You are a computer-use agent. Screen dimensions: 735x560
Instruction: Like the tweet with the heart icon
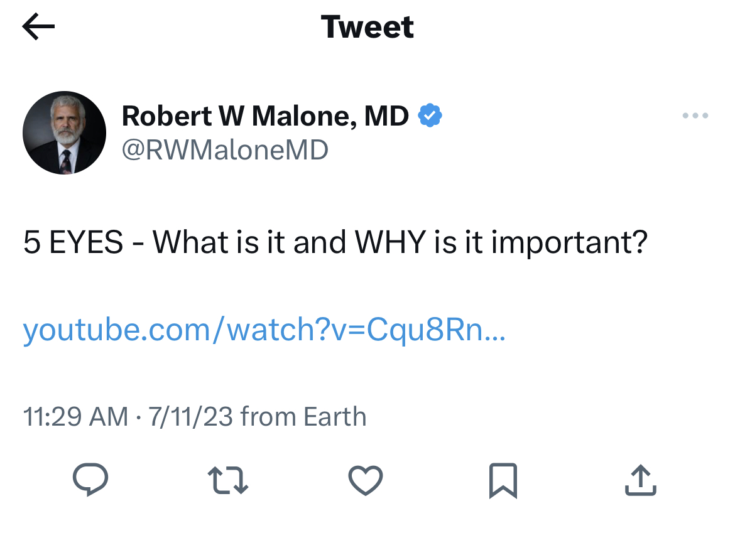(366, 480)
